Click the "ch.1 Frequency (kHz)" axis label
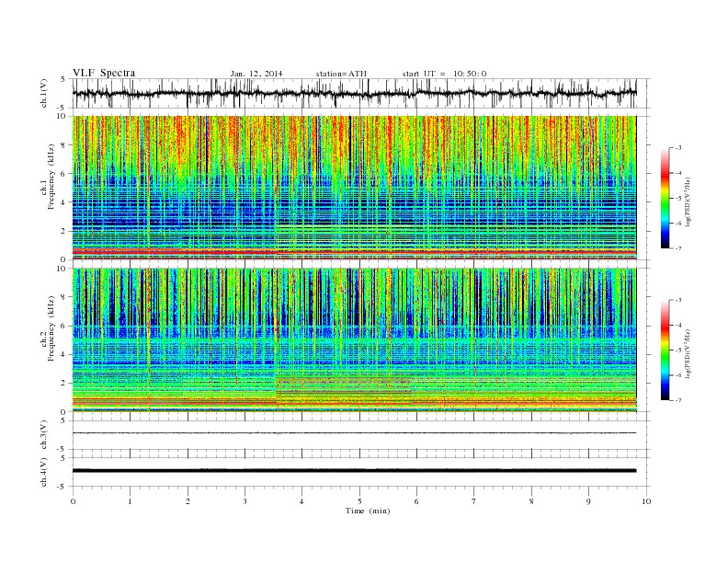Image resolution: width=728 pixels, height=563 pixels. pyautogui.click(x=48, y=177)
